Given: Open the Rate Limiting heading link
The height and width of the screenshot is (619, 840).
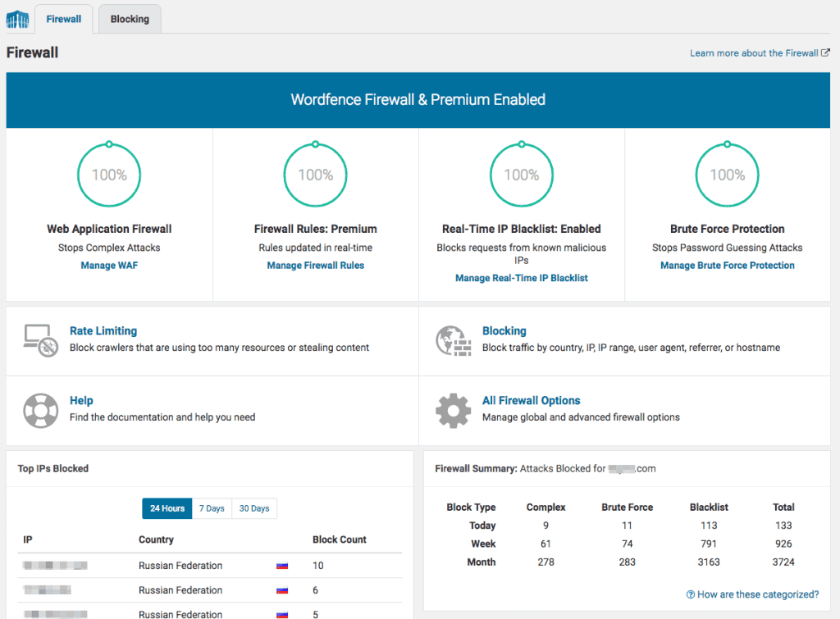Looking at the screenshot, I should [103, 331].
